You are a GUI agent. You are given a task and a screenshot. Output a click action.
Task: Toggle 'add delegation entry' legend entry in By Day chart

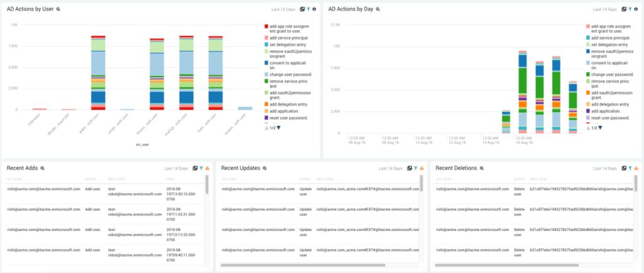[608, 104]
